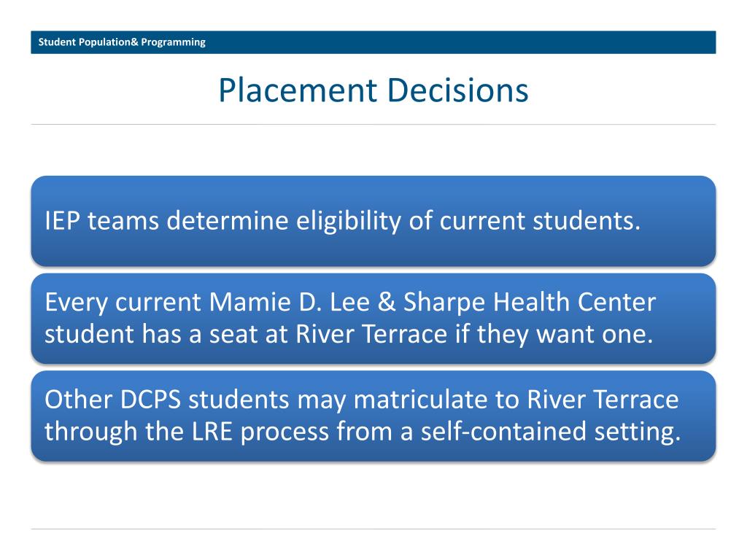Click the word "Programming" in header bar
The image size is (747, 560).
pos(173,42)
